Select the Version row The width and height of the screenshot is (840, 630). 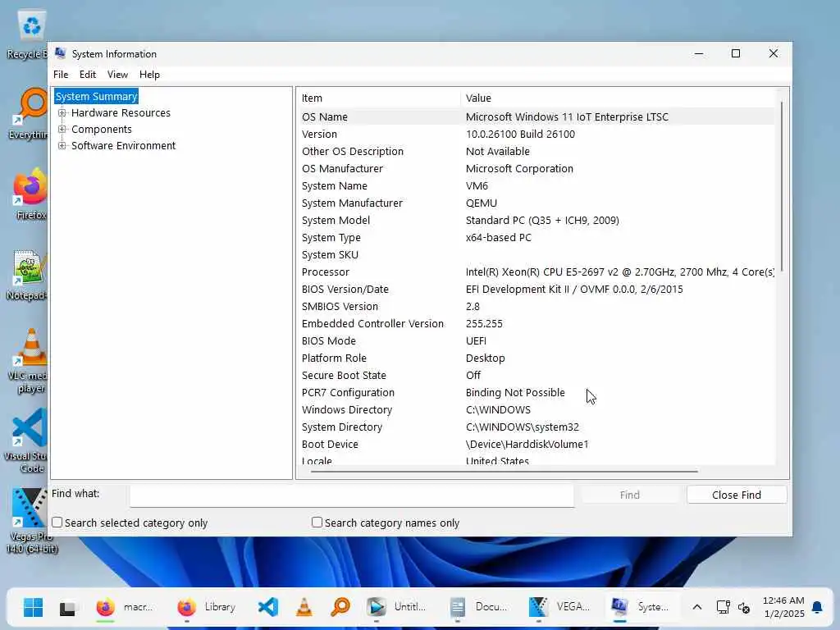click(x=536, y=134)
